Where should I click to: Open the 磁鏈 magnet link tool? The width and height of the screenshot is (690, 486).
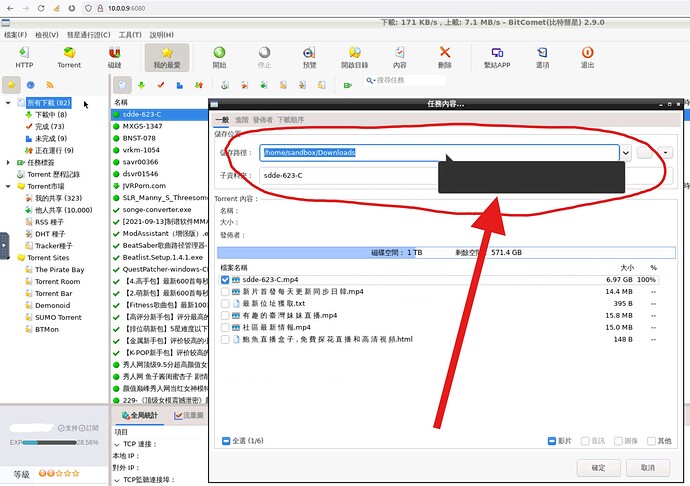(117, 56)
